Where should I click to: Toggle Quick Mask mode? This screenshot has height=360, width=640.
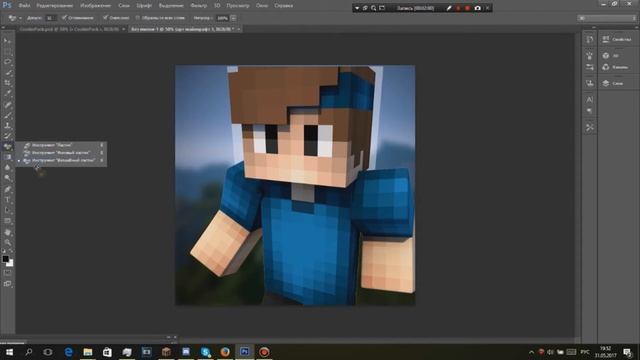(x=7, y=273)
